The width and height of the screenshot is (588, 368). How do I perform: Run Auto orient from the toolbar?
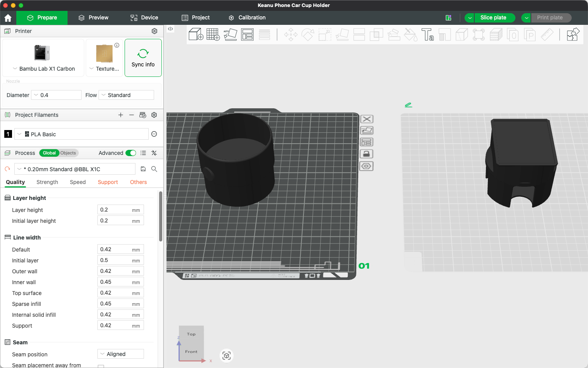tap(230, 35)
